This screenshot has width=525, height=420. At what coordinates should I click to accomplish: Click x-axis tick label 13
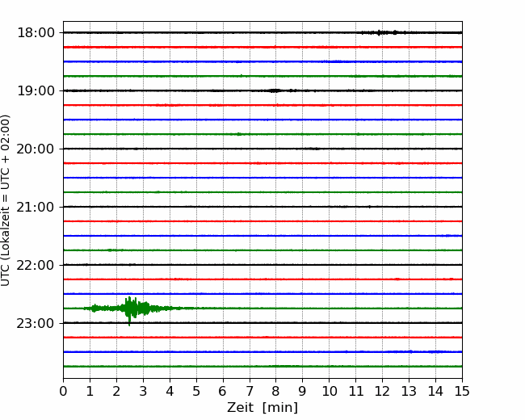409,391
